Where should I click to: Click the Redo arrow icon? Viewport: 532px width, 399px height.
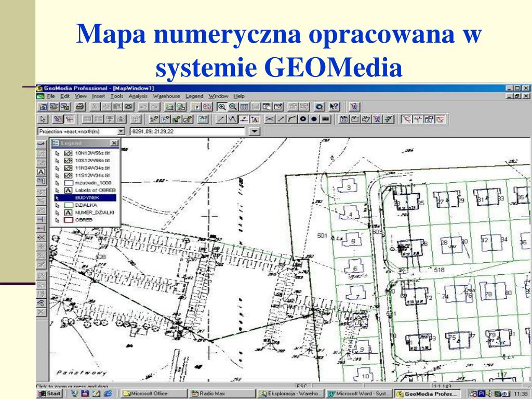pyautogui.click(x=155, y=107)
